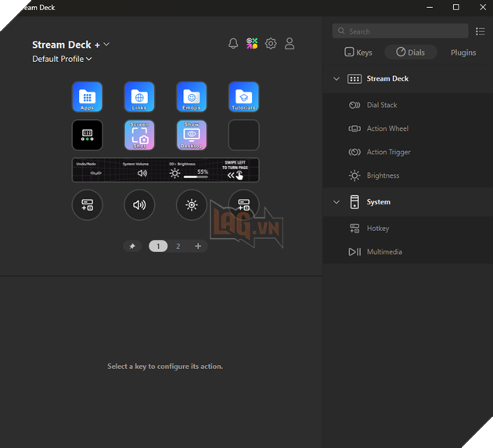Open the Tutorials folder key
Screen dimensions: 493x448
click(243, 97)
